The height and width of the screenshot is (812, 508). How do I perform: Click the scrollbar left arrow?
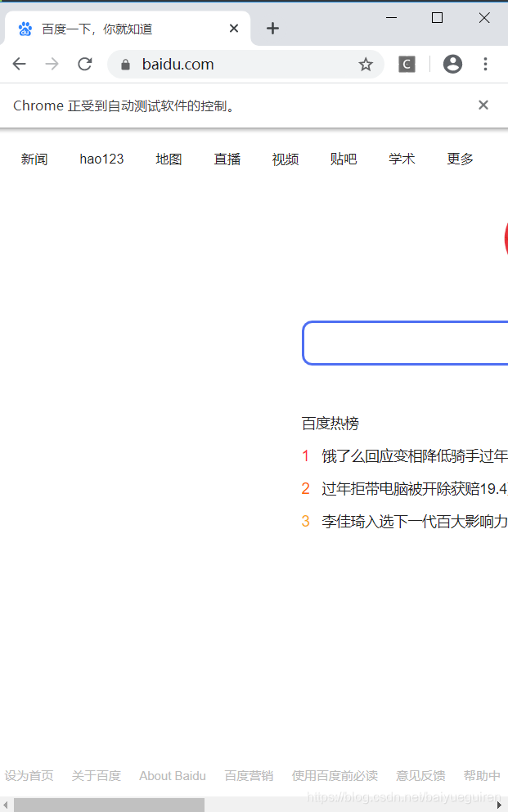pyautogui.click(x=7, y=805)
